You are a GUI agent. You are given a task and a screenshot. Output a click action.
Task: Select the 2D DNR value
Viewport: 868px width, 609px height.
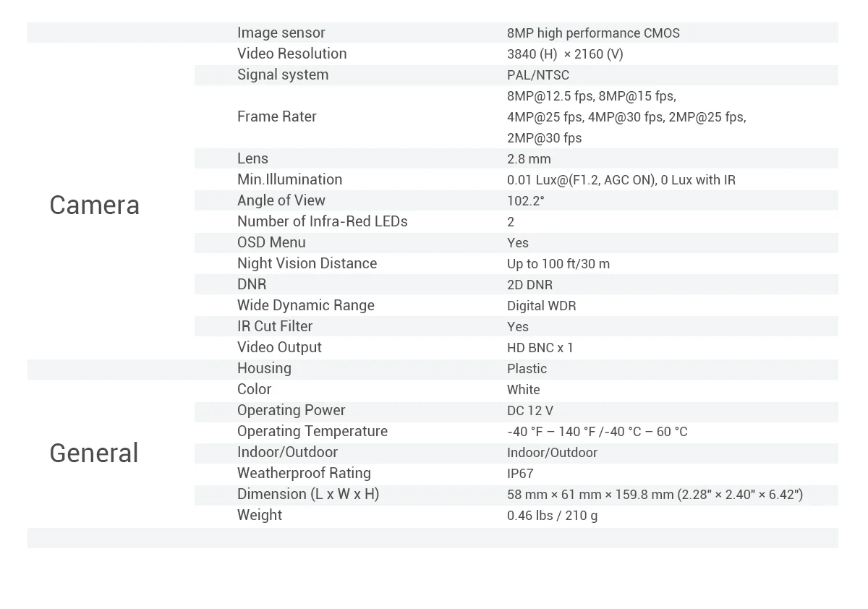pyautogui.click(x=530, y=285)
